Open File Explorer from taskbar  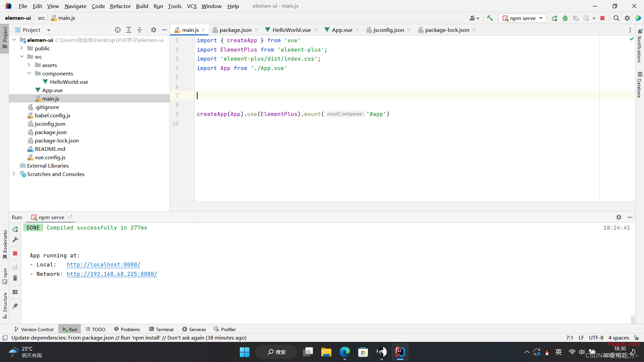326,352
